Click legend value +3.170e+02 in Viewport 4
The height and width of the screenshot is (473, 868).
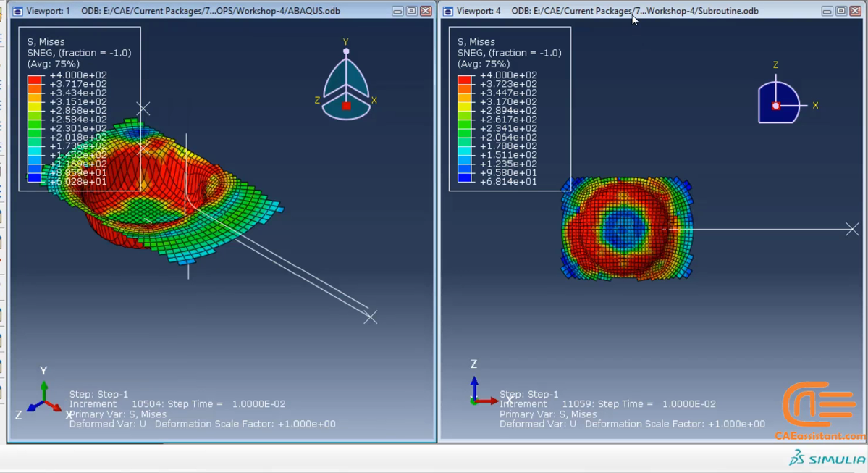[508, 102]
